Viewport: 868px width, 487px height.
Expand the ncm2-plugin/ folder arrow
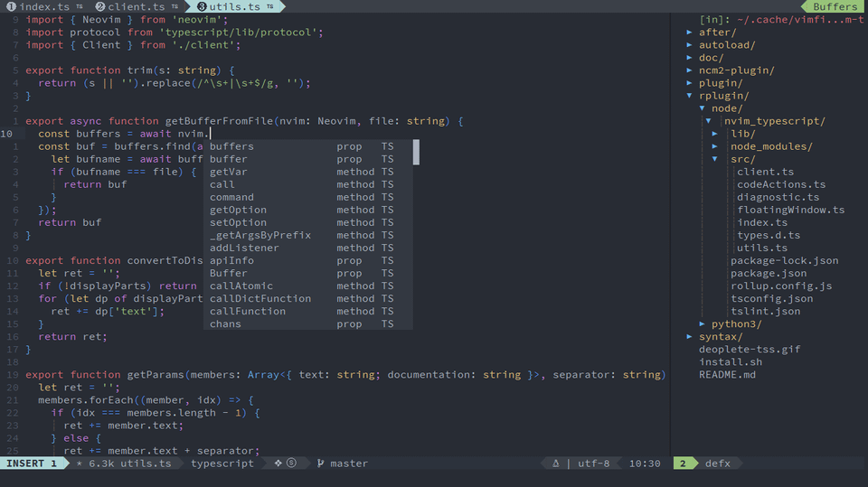689,70
